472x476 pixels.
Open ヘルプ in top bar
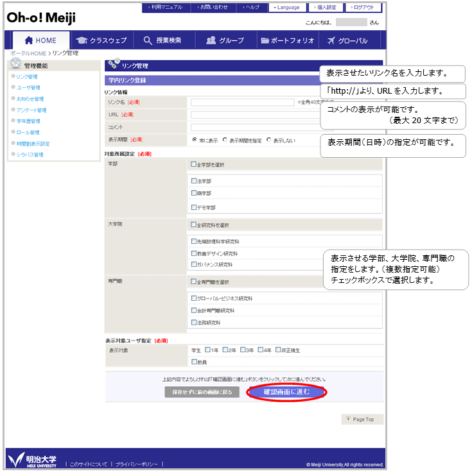coord(252,7)
